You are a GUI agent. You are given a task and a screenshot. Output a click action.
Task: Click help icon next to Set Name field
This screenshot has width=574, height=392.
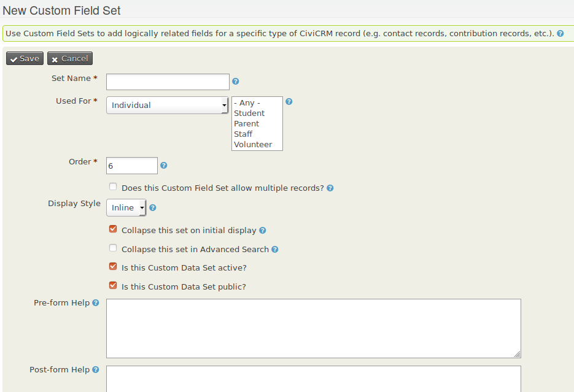[236, 82]
